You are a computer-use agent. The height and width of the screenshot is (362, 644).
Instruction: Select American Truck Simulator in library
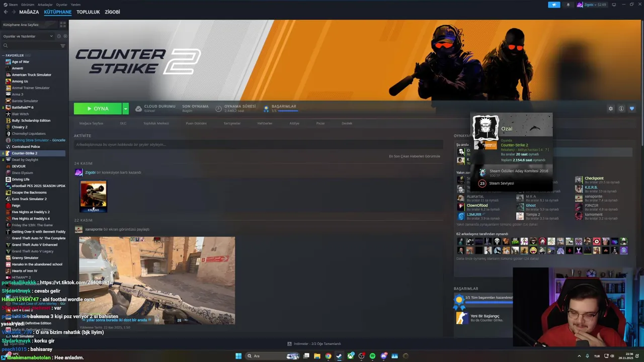(x=32, y=75)
